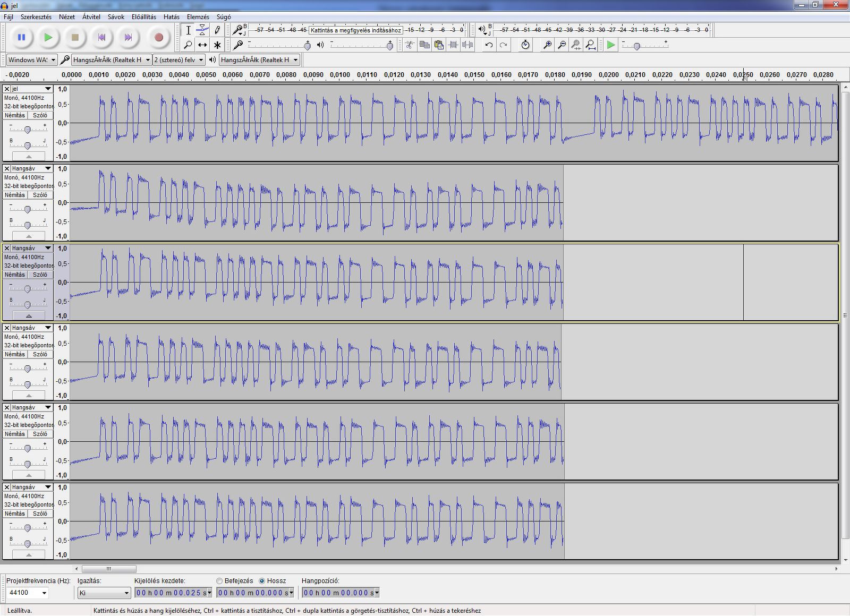Click the horizontal scrollbar thumb
The image size is (850, 616).
[x=109, y=569]
